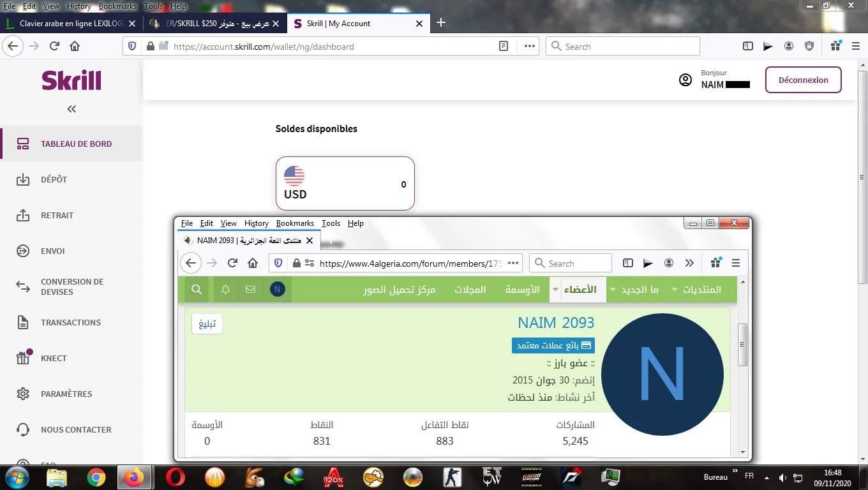Click the Conversion de devises icon

[23, 287]
